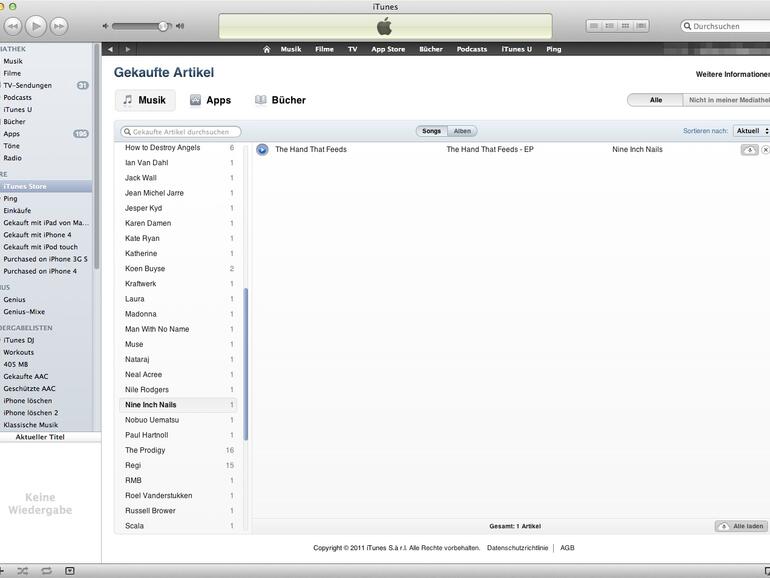Play preview of The Hand That Feeds

(x=262, y=150)
